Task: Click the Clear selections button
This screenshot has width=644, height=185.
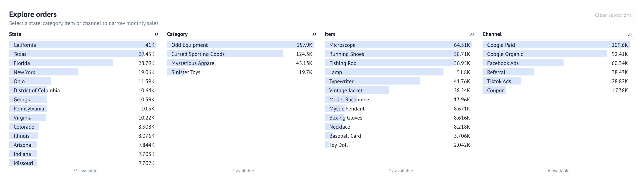Action: 613,15
